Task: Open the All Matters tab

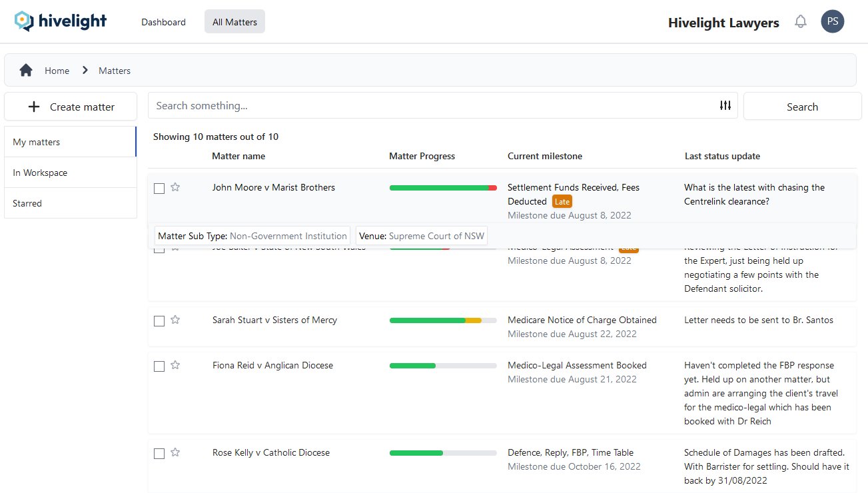Action: pos(234,21)
